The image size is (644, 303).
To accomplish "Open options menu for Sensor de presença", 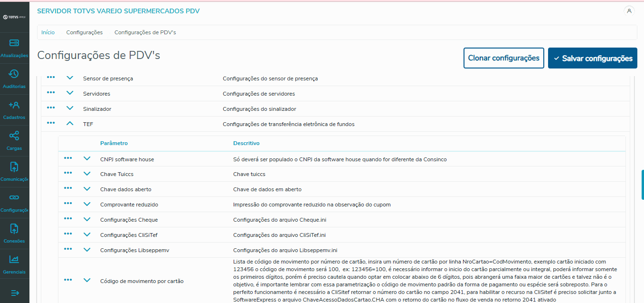I will pos(51,78).
